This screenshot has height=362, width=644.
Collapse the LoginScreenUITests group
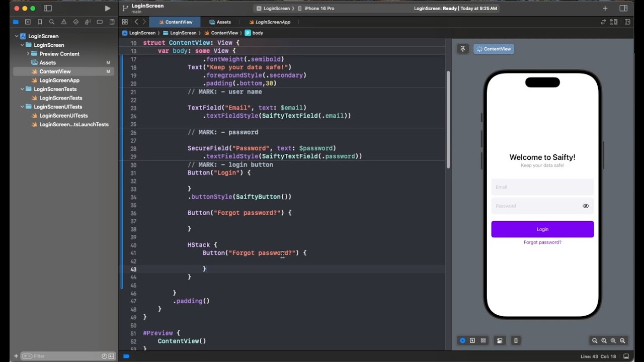click(x=22, y=107)
